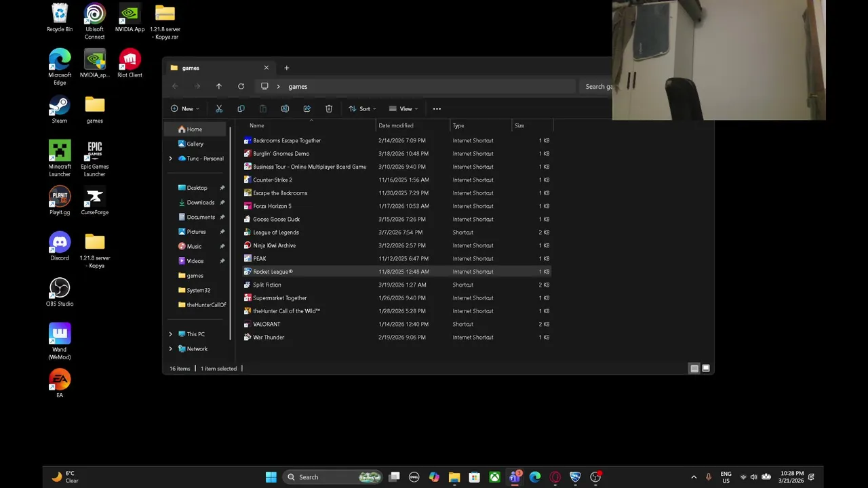Viewport: 868px width, 488px height.
Task: Open Ubisoft Connect desktop shortcut
Action: tap(95, 22)
